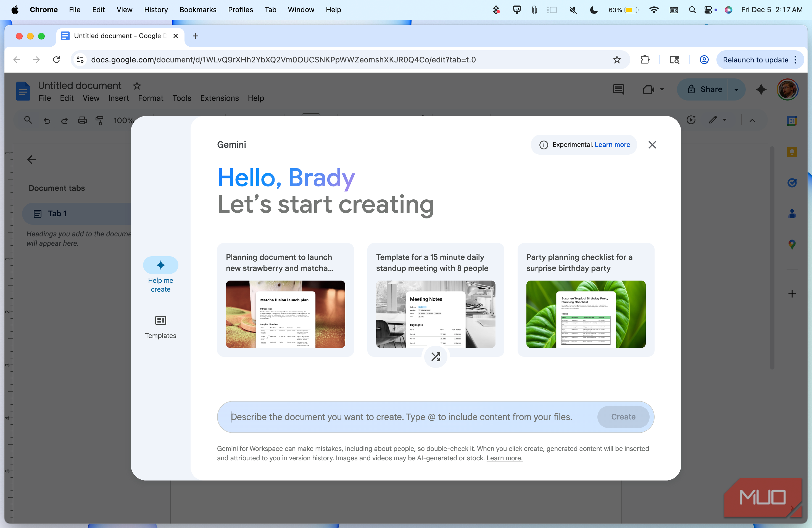Click the print icon in toolbar
The width and height of the screenshot is (812, 528).
click(82, 120)
